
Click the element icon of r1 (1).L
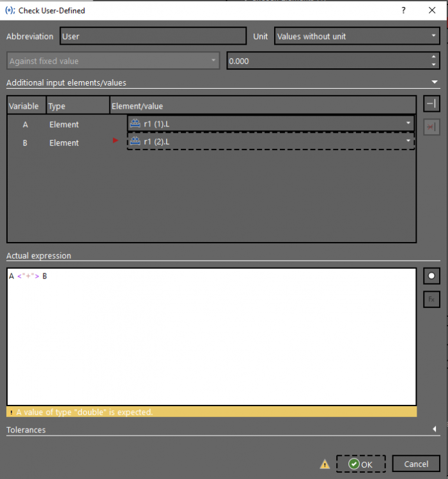point(135,123)
